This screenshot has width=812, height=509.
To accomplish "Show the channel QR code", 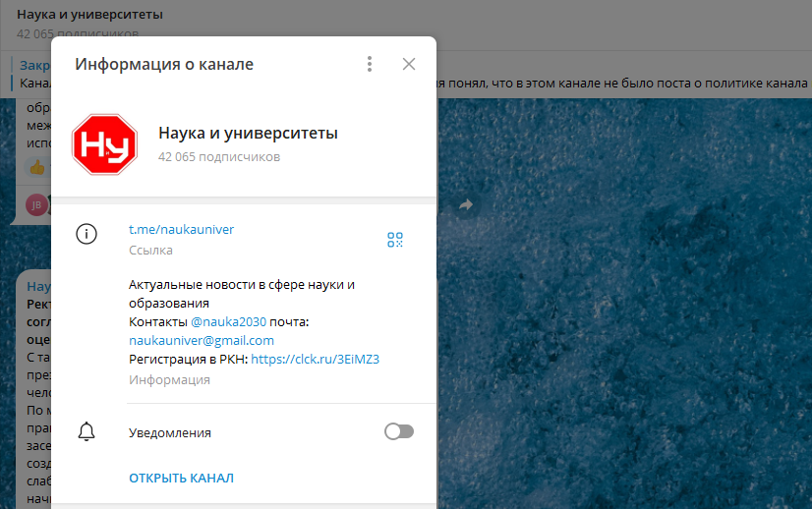I will [x=395, y=240].
